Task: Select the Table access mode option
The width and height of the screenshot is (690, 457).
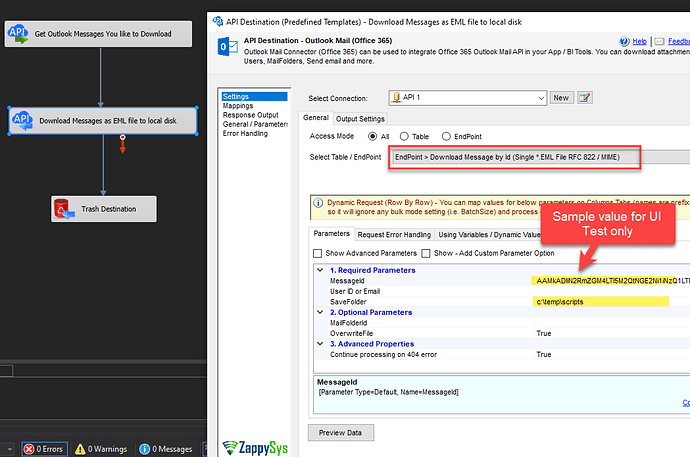Action: click(x=405, y=136)
